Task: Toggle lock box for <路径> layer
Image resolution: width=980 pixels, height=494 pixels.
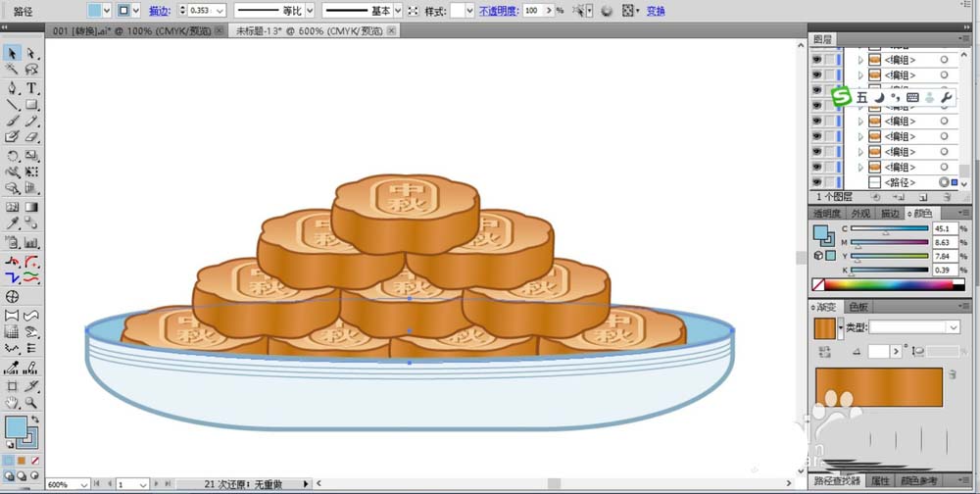Action: (x=830, y=182)
